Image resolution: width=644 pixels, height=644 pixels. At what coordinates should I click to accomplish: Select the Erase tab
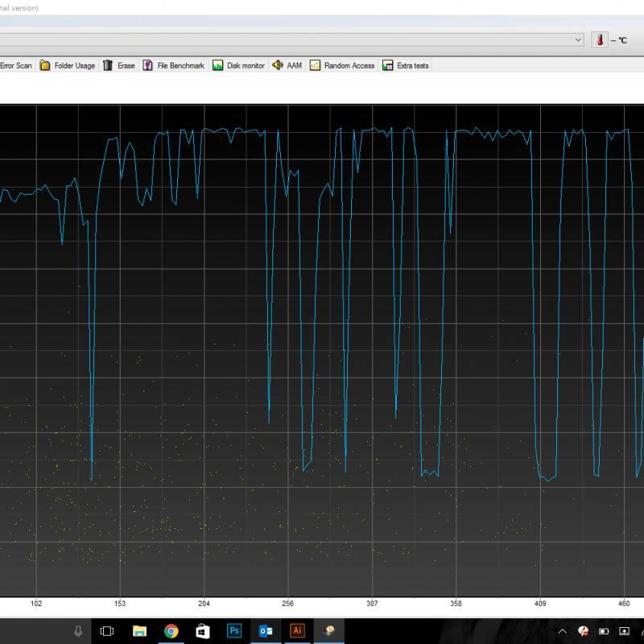pyautogui.click(x=119, y=65)
